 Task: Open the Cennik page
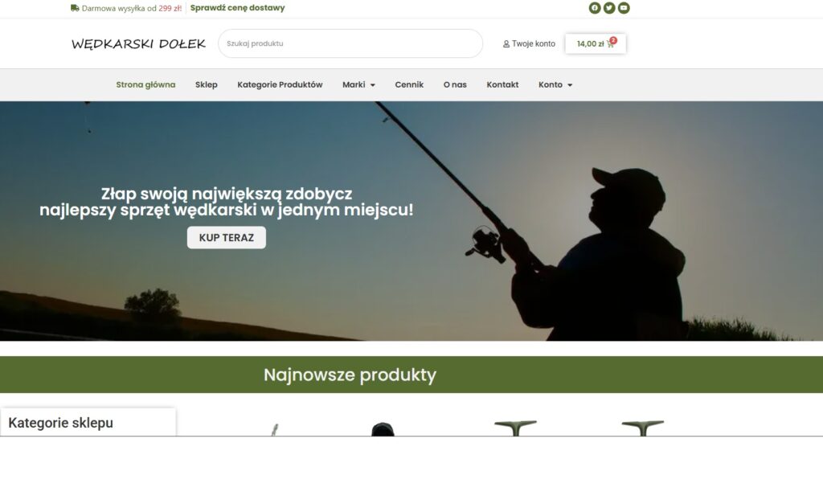tap(409, 84)
